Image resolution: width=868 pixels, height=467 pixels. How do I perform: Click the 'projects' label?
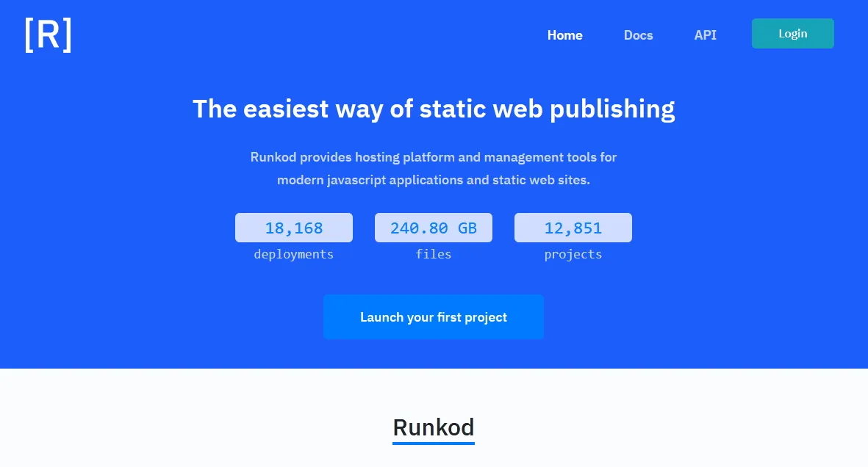pyautogui.click(x=573, y=254)
